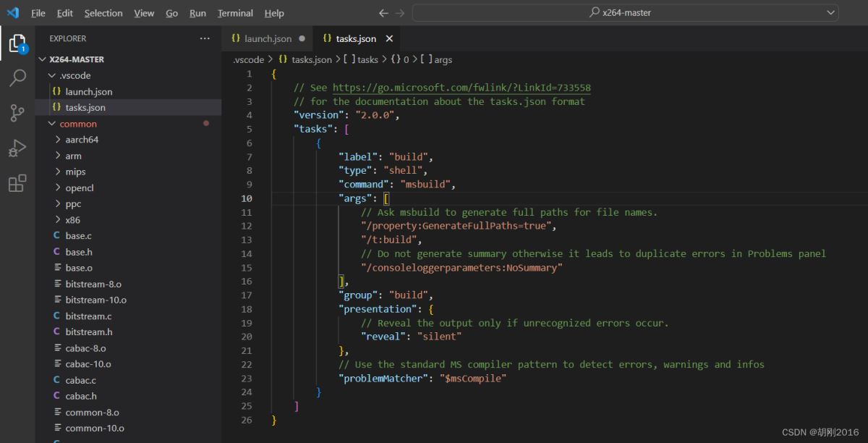Viewport: 868px width, 443px height.
Task: Open the Source Control view icon
Action: (x=17, y=113)
